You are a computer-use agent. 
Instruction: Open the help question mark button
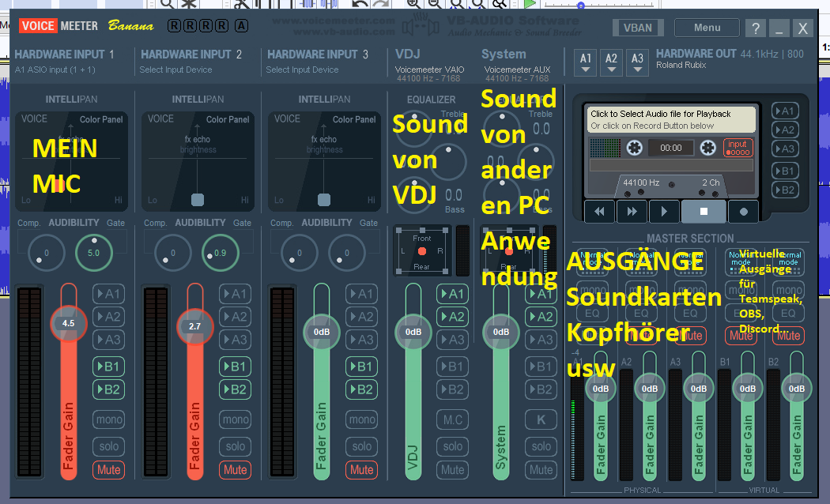point(756,28)
